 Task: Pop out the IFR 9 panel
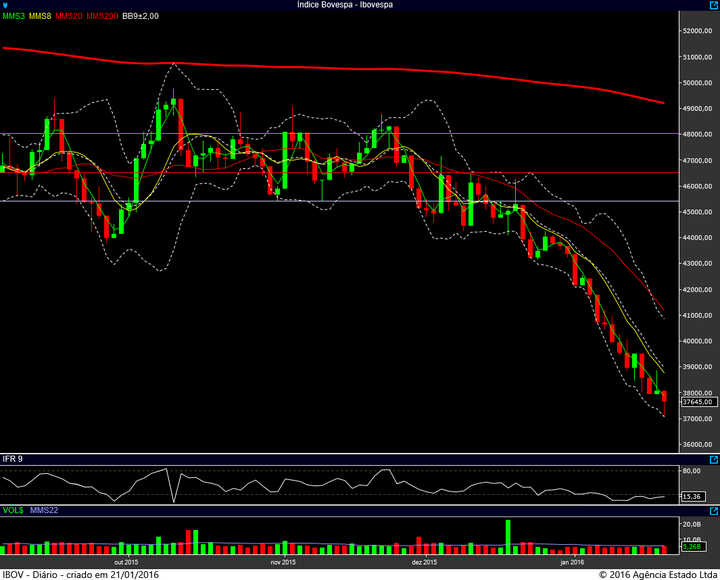click(714, 460)
